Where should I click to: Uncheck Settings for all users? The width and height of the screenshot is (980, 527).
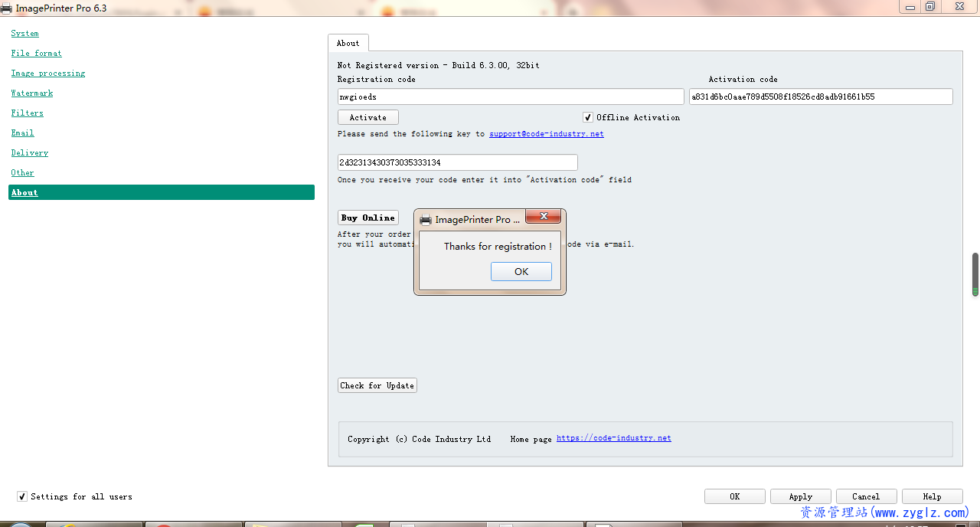22,496
